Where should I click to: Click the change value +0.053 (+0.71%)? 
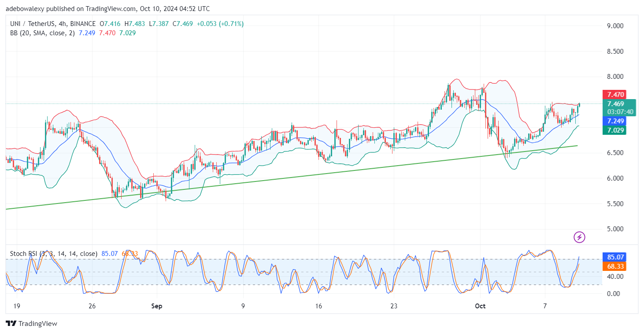click(x=221, y=24)
